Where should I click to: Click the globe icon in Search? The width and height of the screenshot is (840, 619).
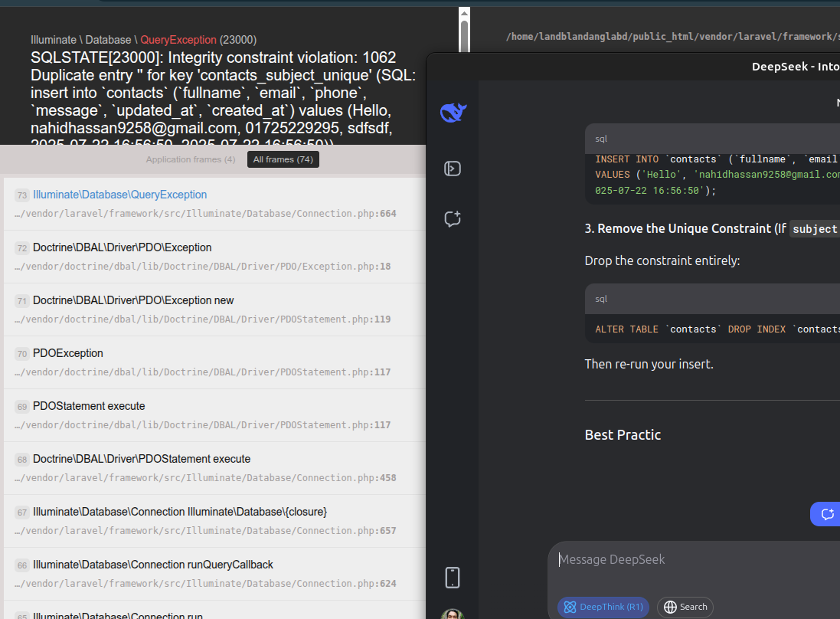pyautogui.click(x=670, y=608)
